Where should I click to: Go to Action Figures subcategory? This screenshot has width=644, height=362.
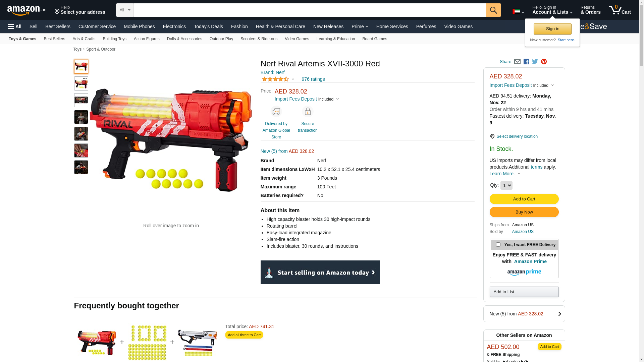[147, 39]
